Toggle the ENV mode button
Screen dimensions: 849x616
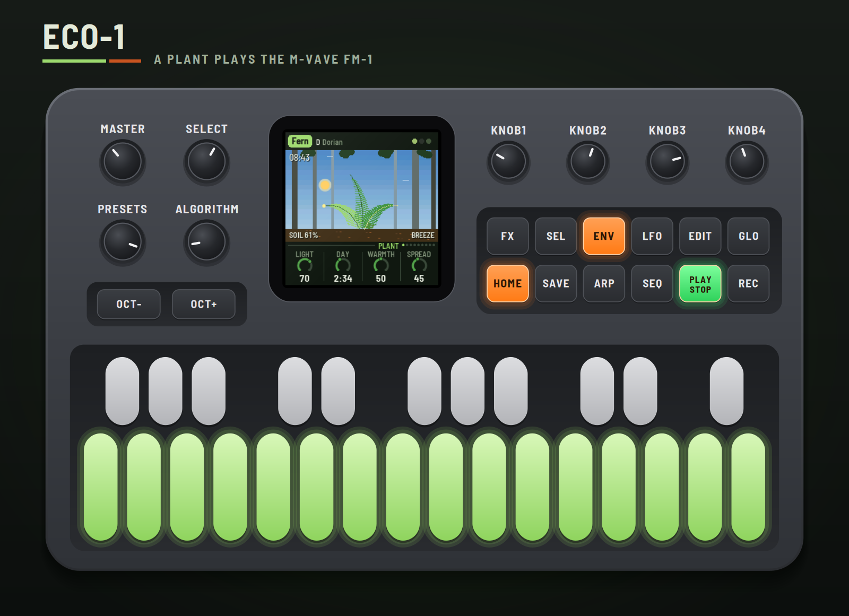(x=604, y=236)
